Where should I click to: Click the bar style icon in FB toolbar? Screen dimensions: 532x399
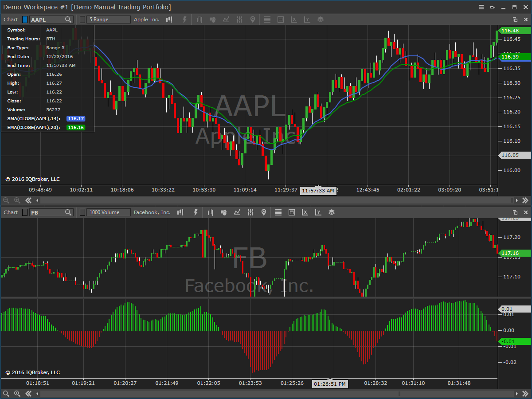pyautogui.click(x=211, y=212)
